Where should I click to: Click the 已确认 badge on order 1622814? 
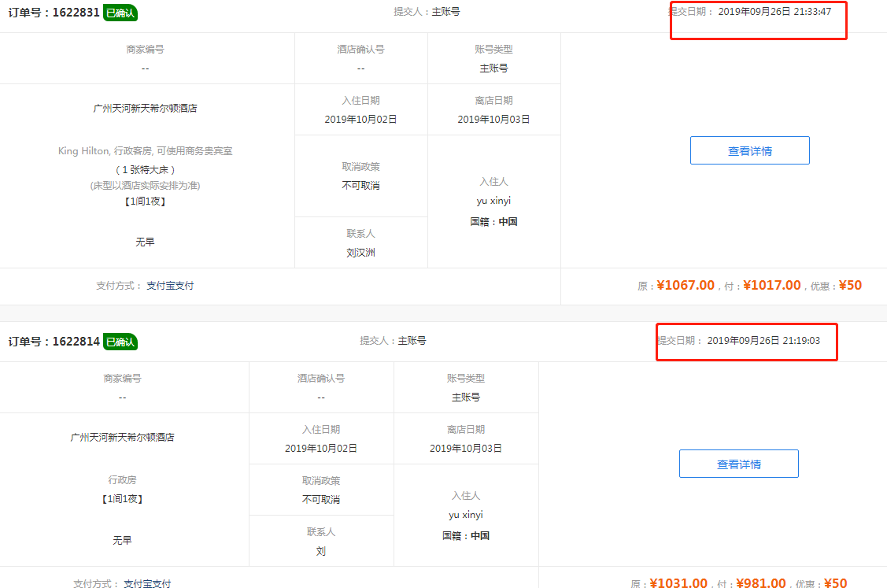pos(120,342)
